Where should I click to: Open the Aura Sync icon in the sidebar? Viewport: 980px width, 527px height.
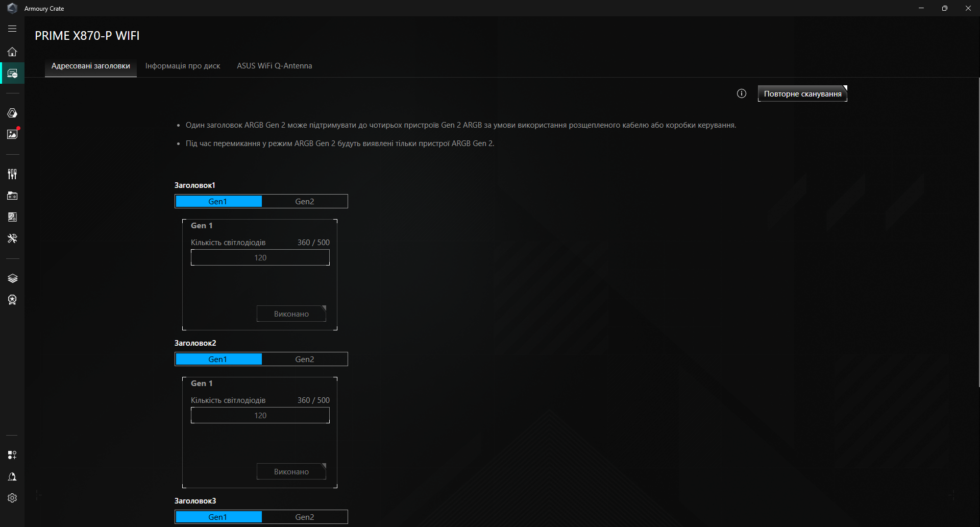coord(12,113)
